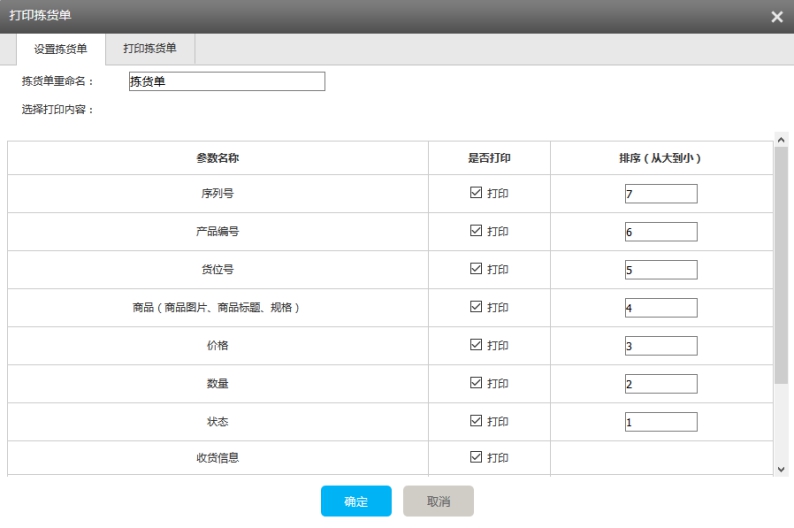Click the scrollbar up arrow
The height and width of the screenshot is (528, 794).
(x=781, y=140)
